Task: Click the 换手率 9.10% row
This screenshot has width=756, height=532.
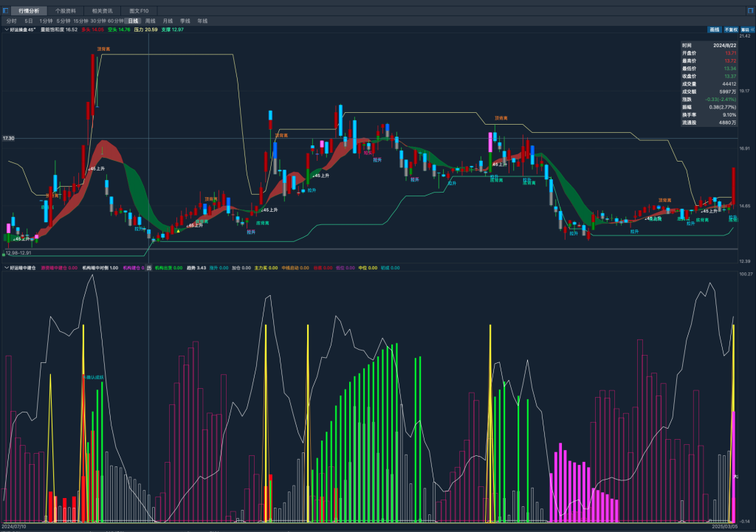Action: (709, 114)
